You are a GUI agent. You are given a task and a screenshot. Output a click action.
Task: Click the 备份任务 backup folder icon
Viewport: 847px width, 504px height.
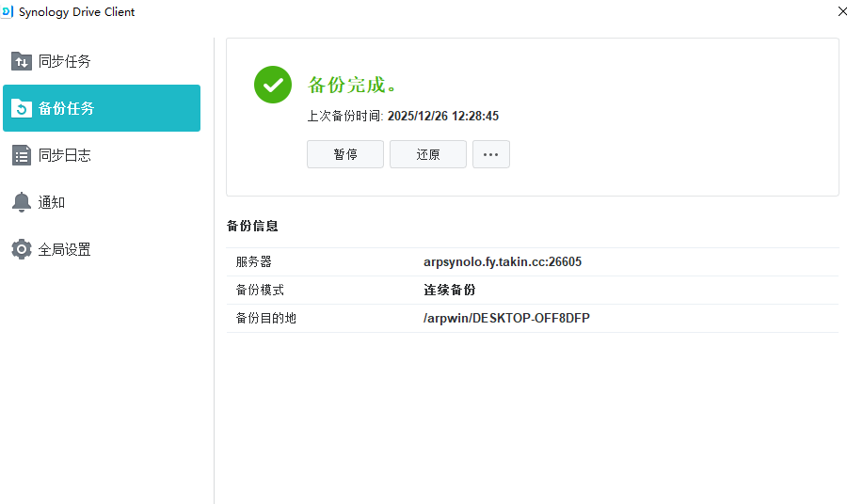point(22,108)
